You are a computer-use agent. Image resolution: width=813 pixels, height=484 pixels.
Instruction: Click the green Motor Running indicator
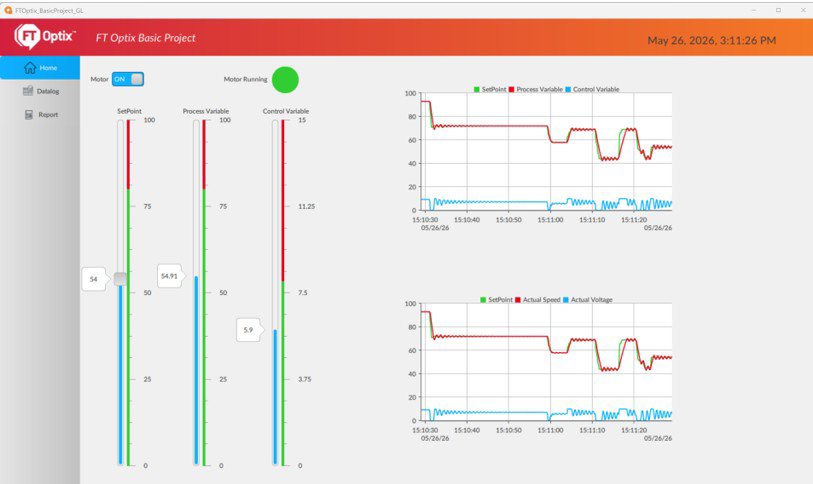click(x=285, y=79)
